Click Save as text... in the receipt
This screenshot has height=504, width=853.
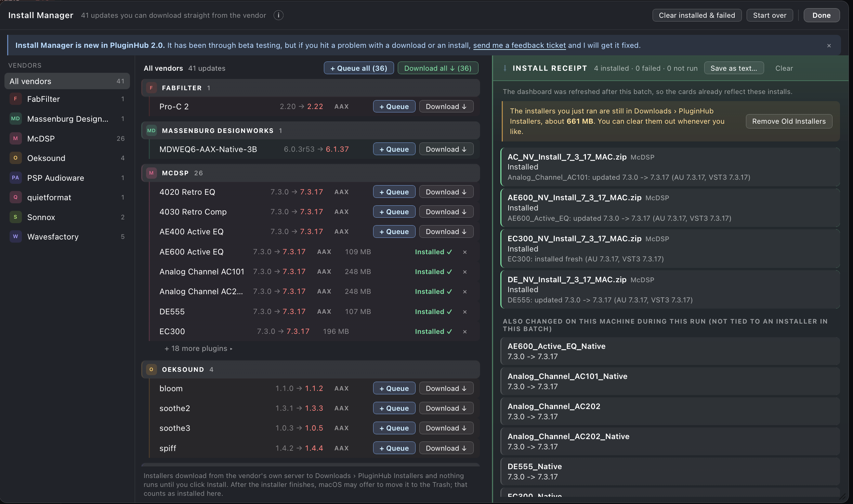click(x=734, y=68)
